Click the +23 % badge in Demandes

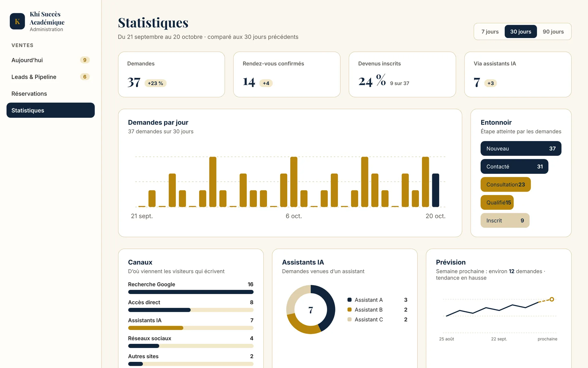pyautogui.click(x=155, y=83)
